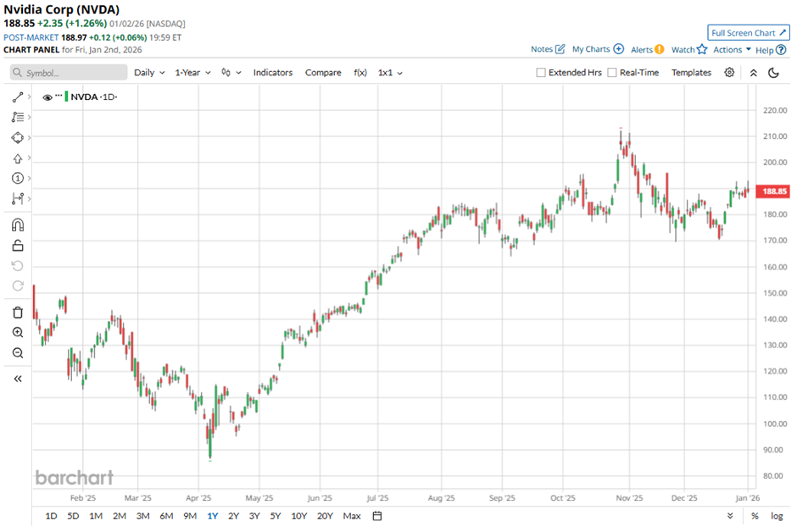Viewport: 797px width, 532px height.
Task: Select the 10Y range
Action: tap(298, 516)
